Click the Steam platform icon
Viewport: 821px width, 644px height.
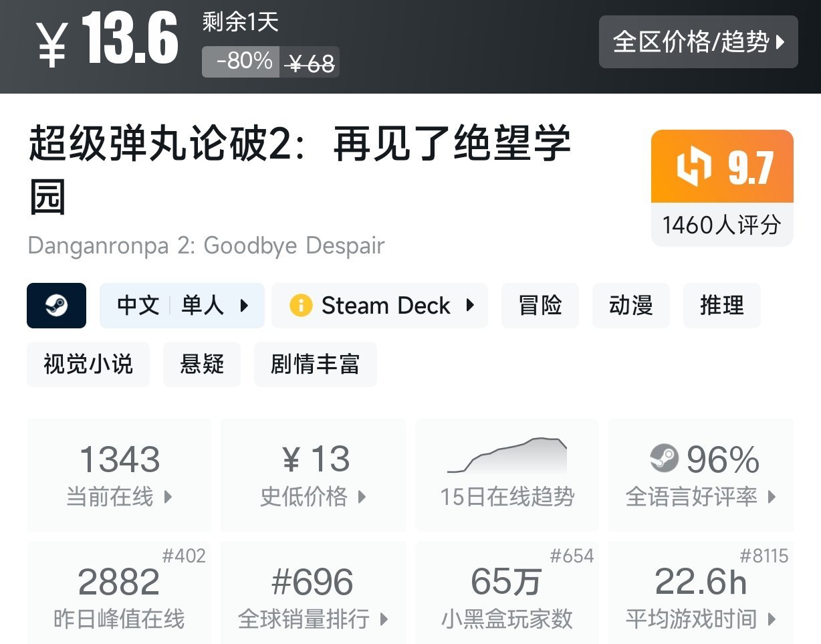click(56, 306)
